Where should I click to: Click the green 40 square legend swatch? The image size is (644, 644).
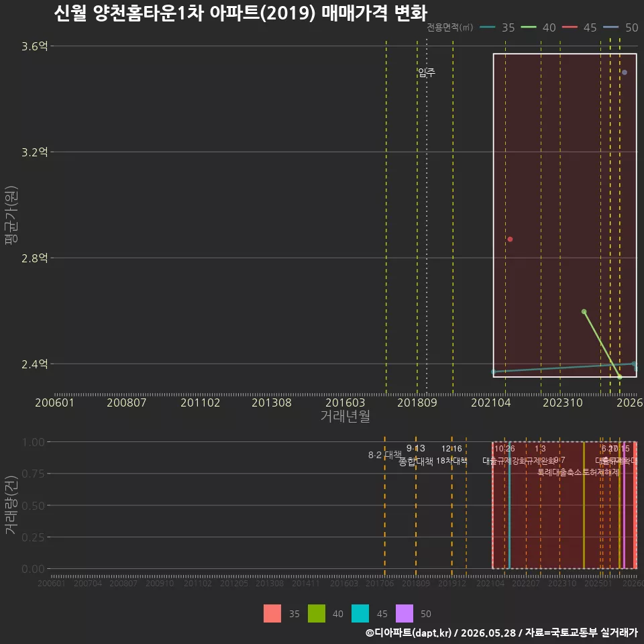click(316, 613)
